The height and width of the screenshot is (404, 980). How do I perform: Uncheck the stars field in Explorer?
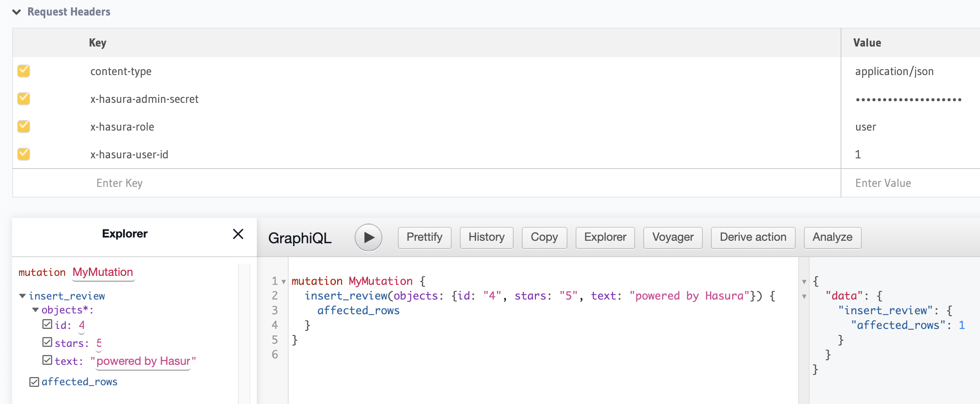point(47,342)
